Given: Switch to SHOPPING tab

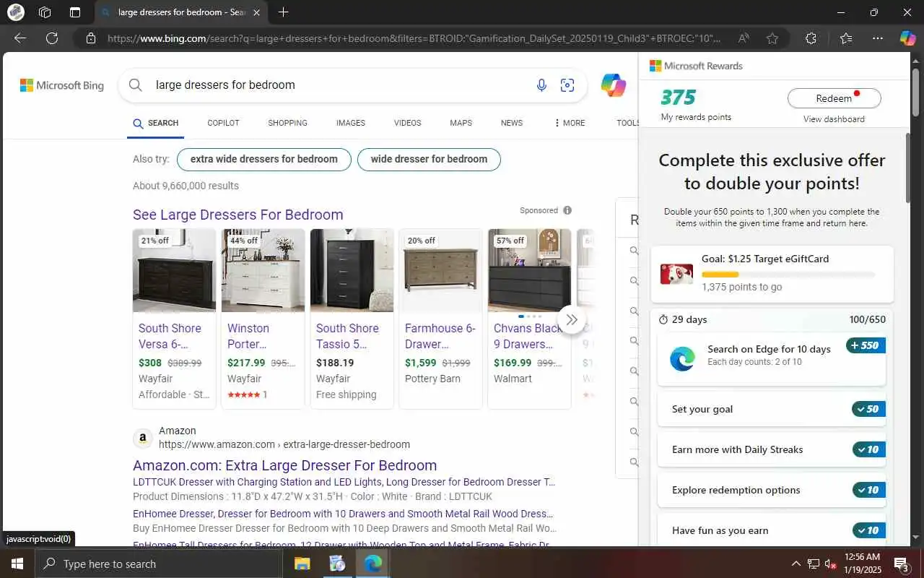Looking at the screenshot, I should coord(287,123).
